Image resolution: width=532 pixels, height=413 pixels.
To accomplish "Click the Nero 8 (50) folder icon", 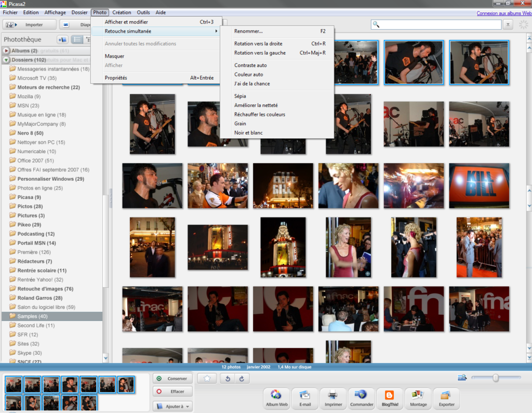I will coord(13,132).
